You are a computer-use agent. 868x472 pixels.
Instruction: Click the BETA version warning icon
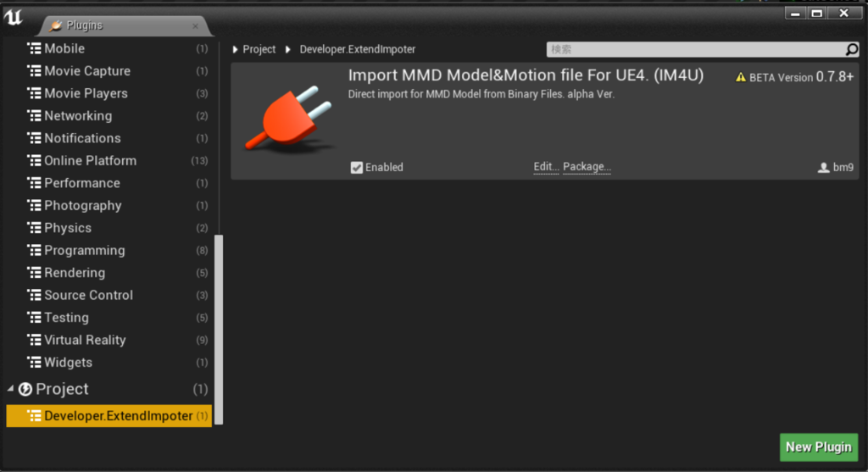click(x=741, y=77)
